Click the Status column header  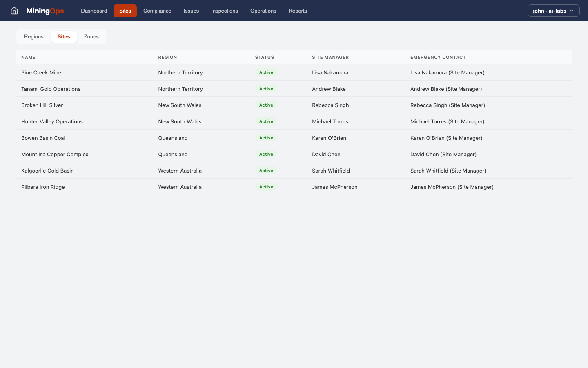(264, 58)
